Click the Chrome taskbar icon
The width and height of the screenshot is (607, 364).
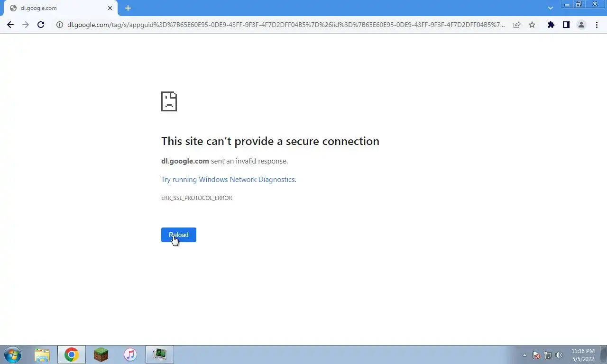(72, 355)
